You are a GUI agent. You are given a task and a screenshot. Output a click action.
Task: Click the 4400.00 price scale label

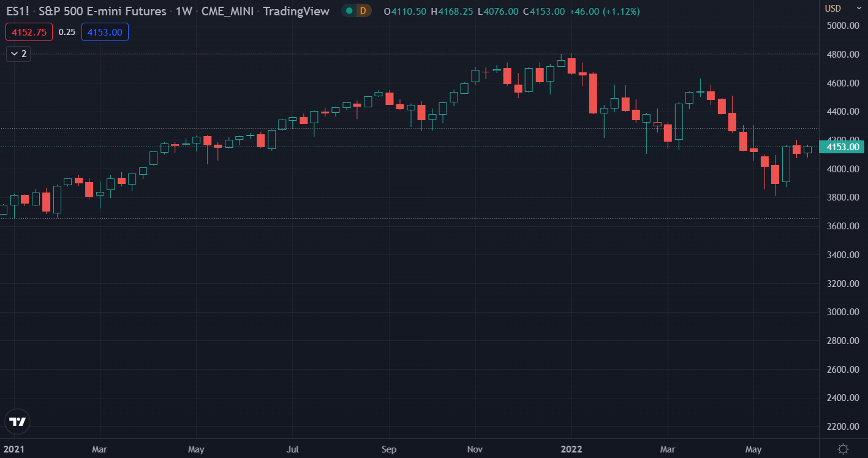[x=843, y=112]
